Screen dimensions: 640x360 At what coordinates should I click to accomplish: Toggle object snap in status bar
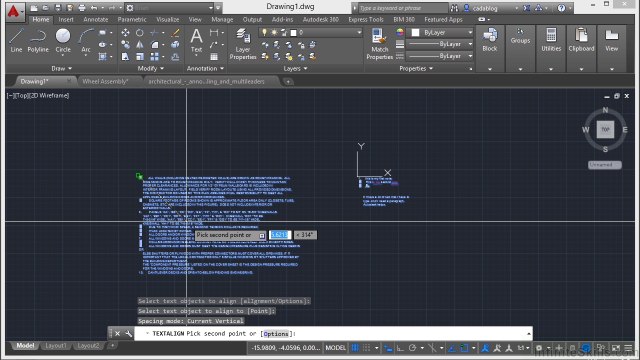(464, 348)
